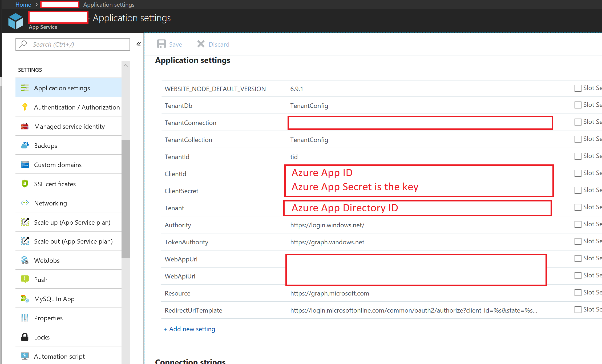Collapse the sidebar with double chevron

[139, 44]
